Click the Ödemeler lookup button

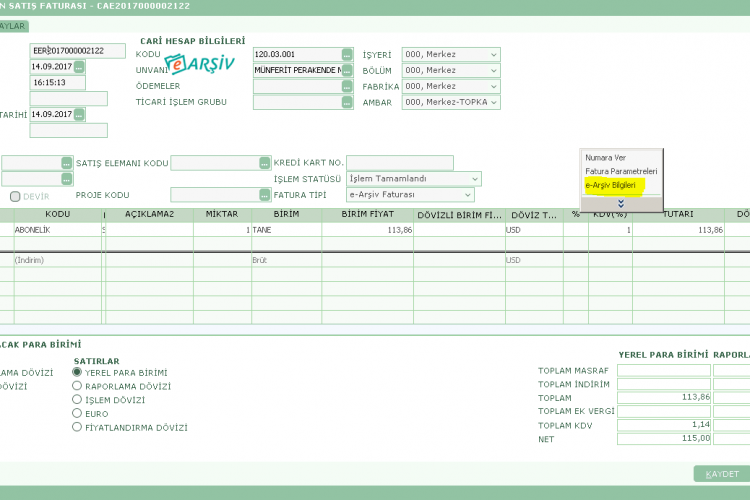pyautogui.click(x=347, y=86)
